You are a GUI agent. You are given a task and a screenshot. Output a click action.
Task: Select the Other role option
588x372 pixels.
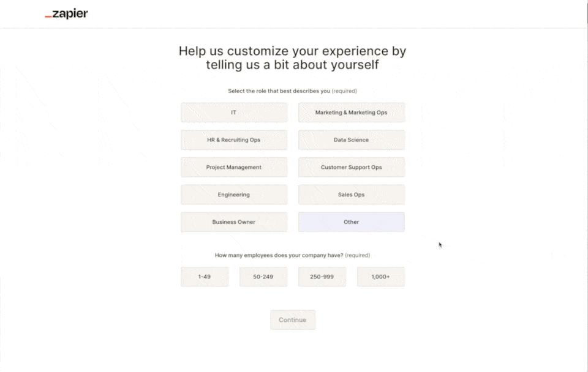[x=352, y=221]
